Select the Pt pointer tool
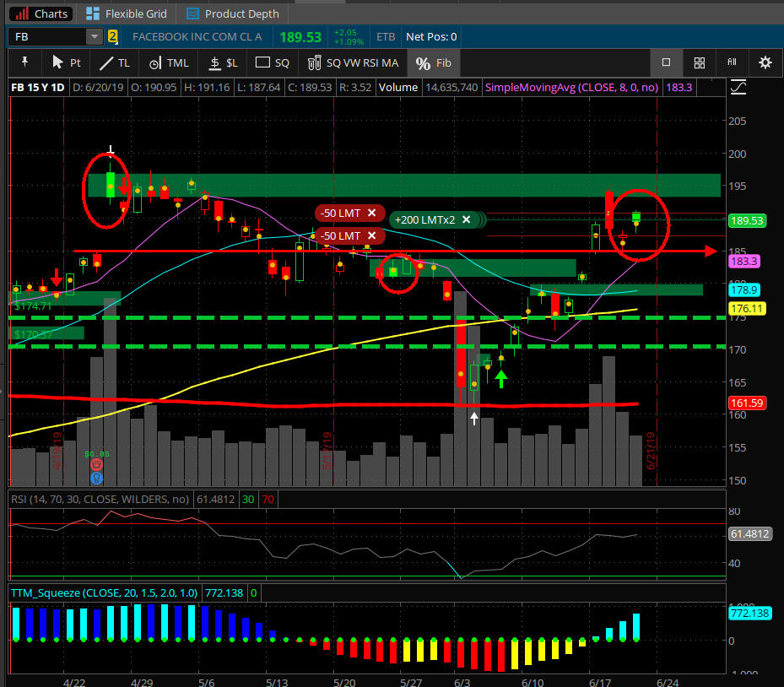784x687 pixels. click(66, 62)
